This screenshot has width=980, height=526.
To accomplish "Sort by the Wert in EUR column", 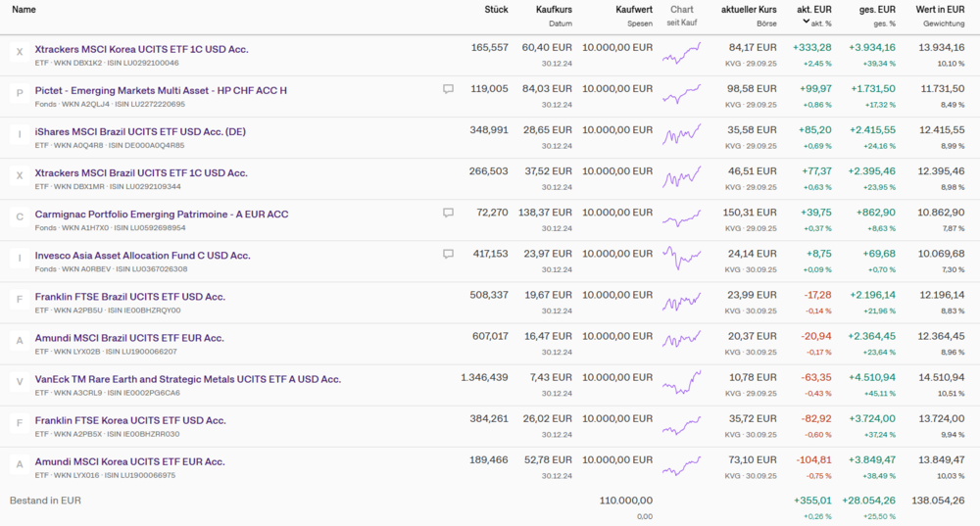I will coord(940,9).
